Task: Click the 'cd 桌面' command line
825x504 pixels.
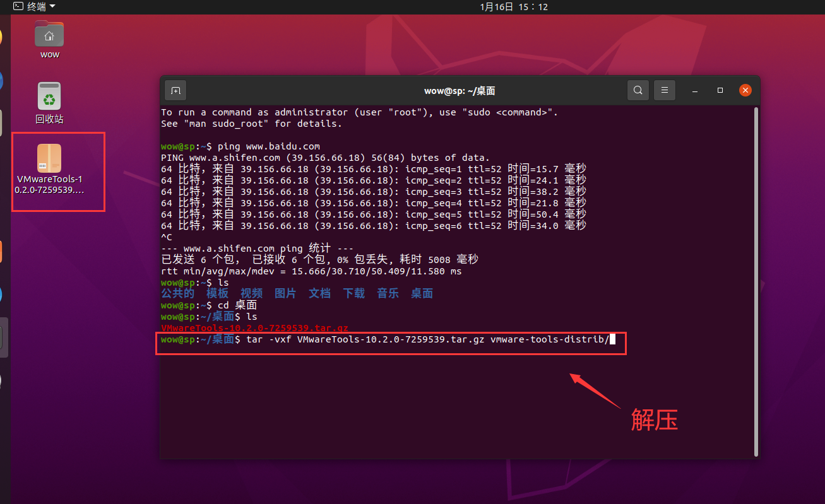Action: [209, 305]
